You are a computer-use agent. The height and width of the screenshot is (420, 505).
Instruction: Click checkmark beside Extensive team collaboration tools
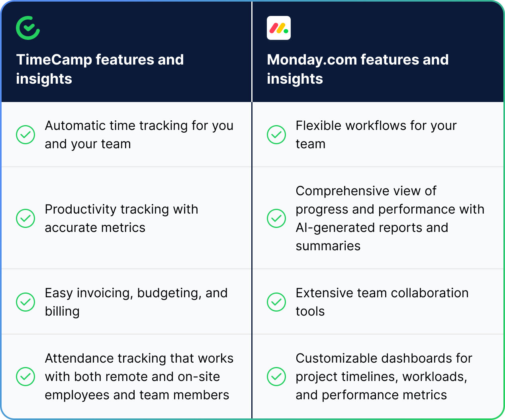point(276,302)
